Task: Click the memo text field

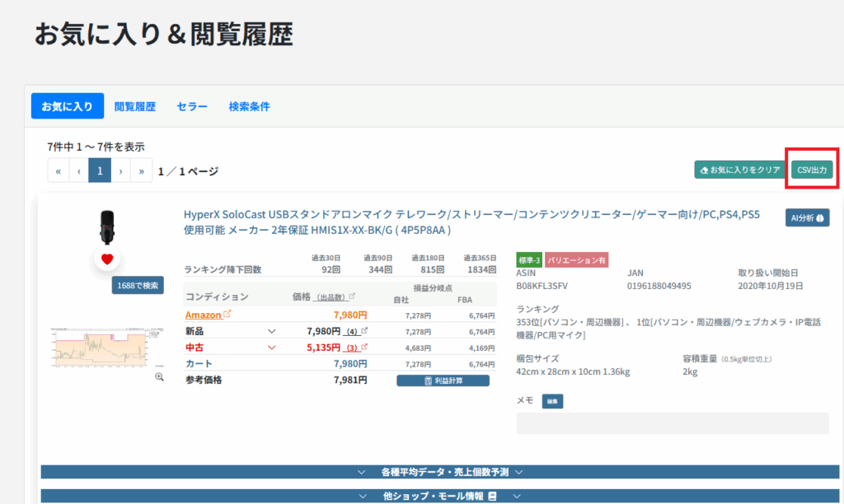Action: click(x=673, y=423)
